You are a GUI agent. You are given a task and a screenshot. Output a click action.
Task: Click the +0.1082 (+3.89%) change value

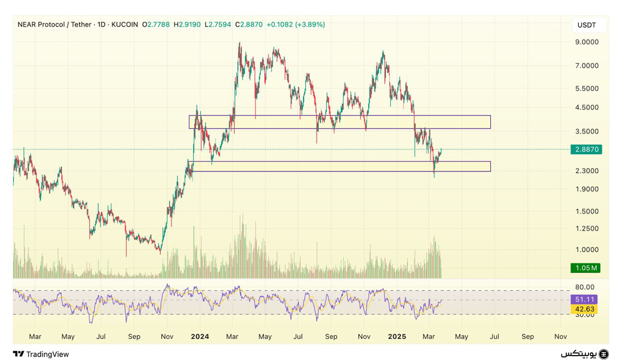coord(296,24)
